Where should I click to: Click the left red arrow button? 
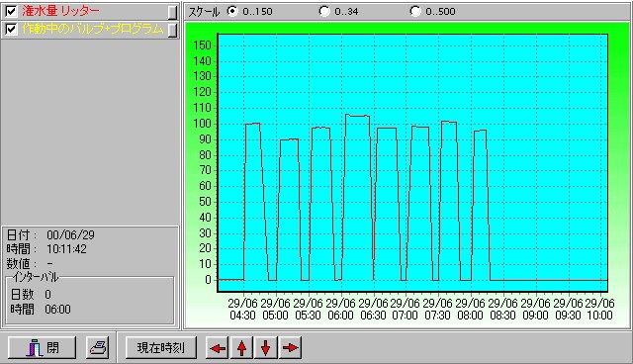click(x=218, y=347)
